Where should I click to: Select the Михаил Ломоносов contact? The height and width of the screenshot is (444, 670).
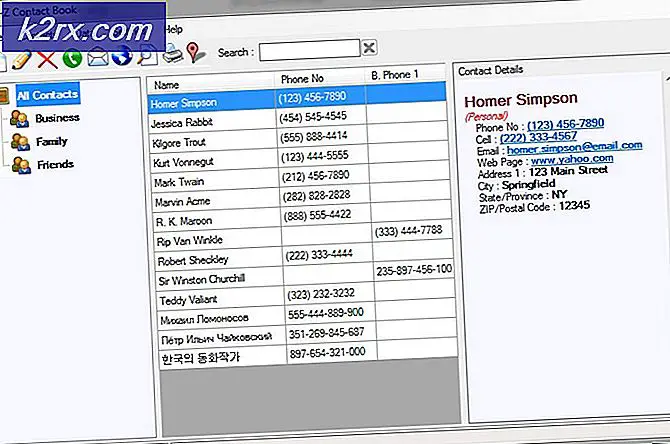204,319
